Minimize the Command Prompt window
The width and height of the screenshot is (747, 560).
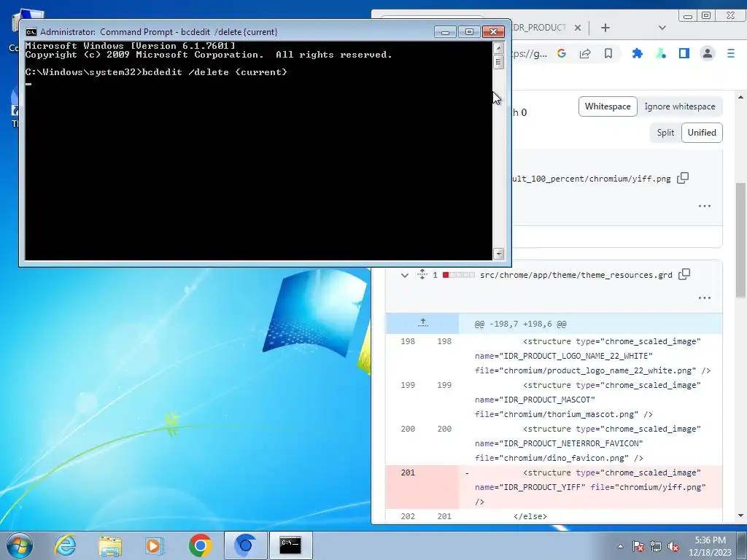(446, 32)
